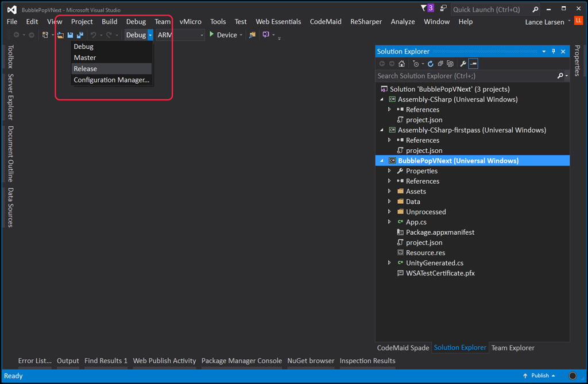The image size is (588, 384).
Task: Open the notifications flag with count 3
Action: (427, 8)
